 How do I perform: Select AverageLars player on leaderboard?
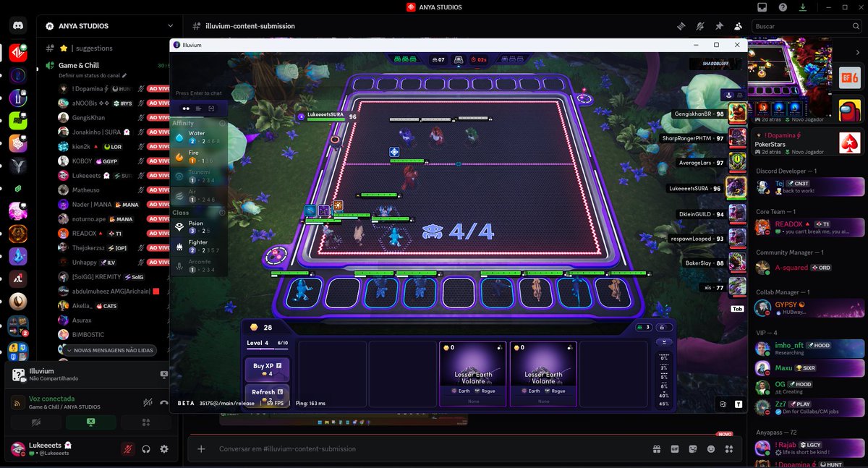pos(712,163)
